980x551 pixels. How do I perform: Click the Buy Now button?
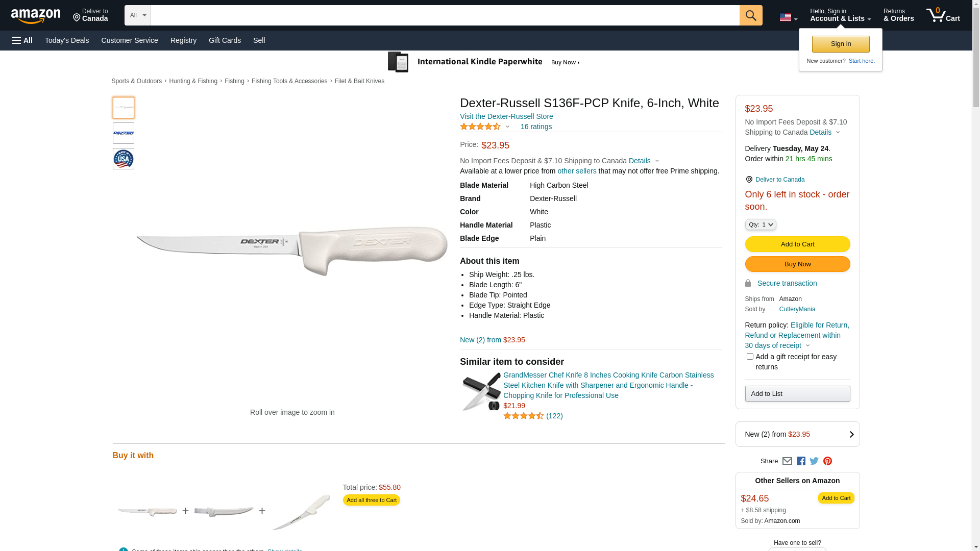click(797, 264)
